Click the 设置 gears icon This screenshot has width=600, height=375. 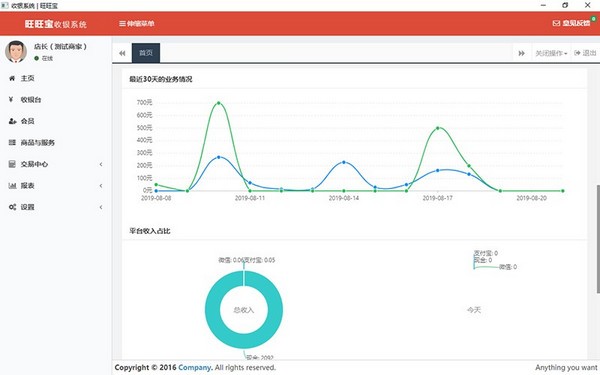(x=12, y=207)
